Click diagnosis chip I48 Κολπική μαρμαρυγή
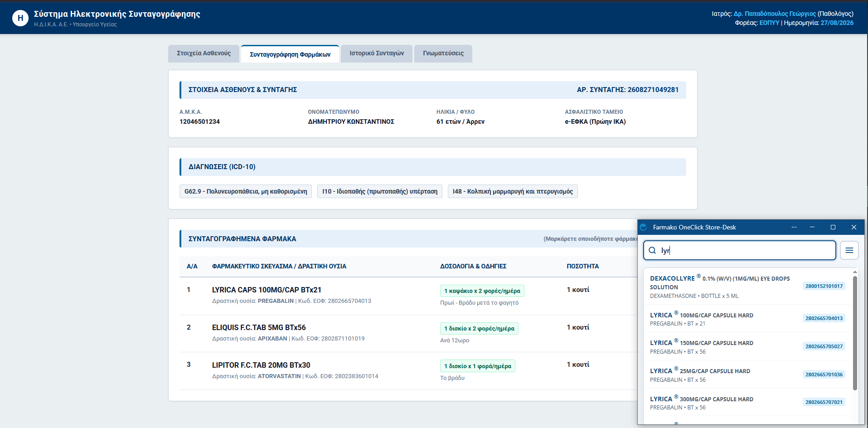The image size is (868, 428). tap(513, 191)
